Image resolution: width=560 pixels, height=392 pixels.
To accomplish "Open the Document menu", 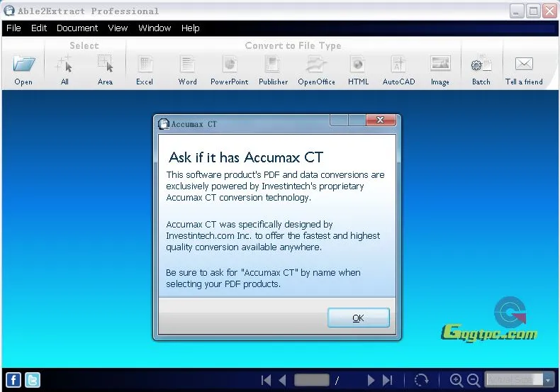I will pos(77,28).
